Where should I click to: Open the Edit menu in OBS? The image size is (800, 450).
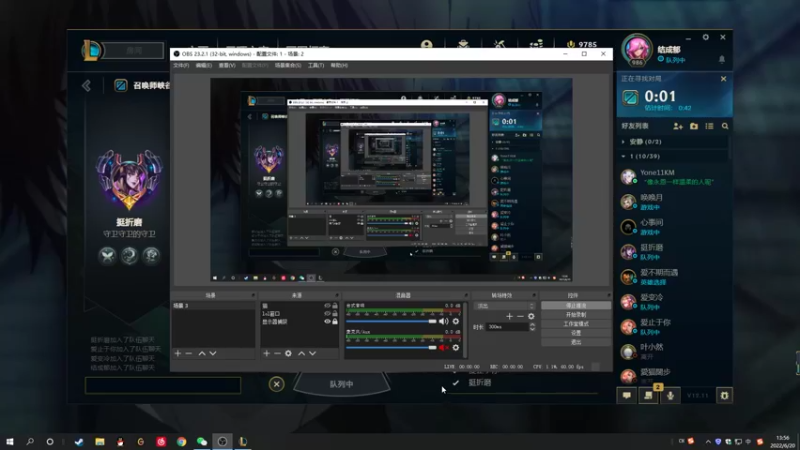click(204, 65)
